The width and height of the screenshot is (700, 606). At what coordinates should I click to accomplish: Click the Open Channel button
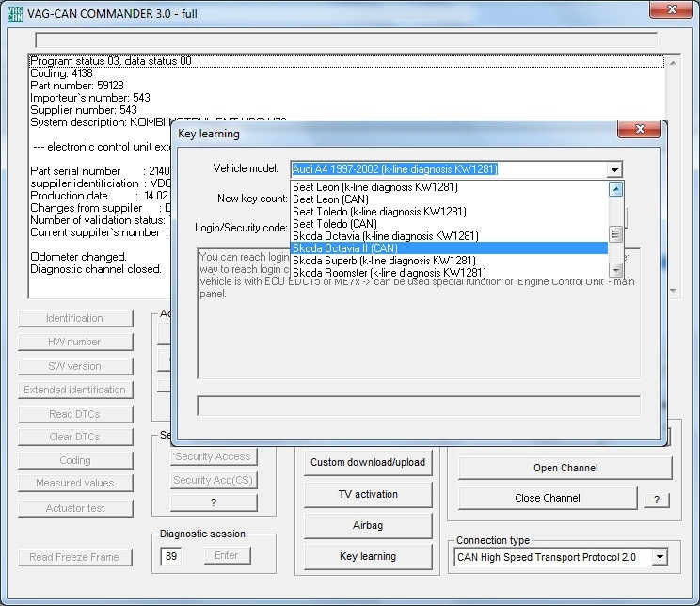tap(565, 468)
